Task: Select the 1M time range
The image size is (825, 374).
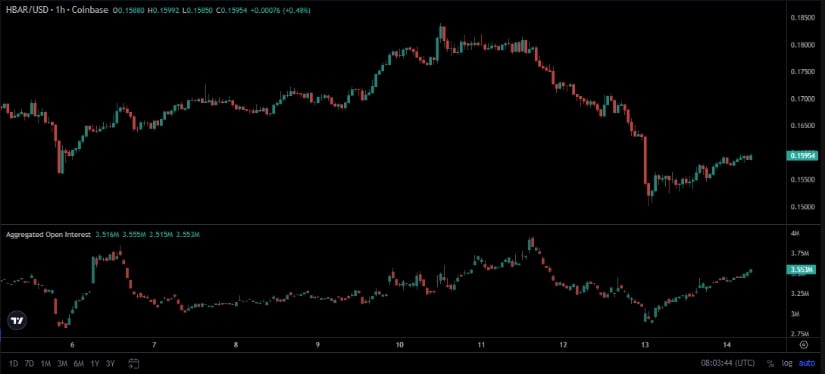Action: 46,363
